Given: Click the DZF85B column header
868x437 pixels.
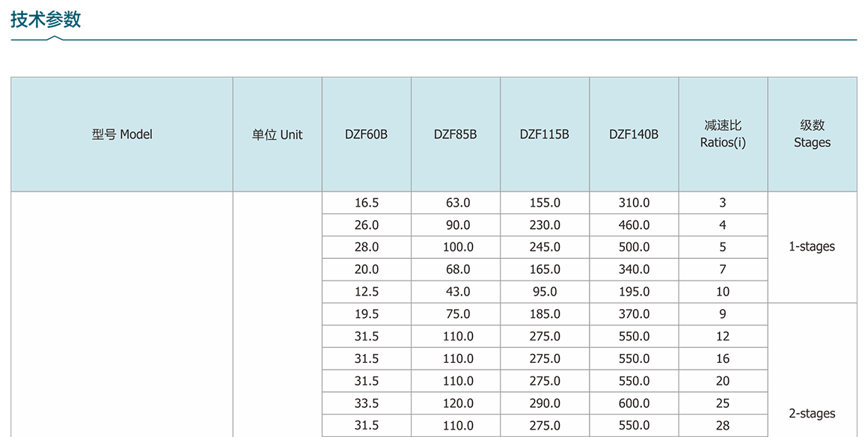Looking at the screenshot, I should point(455,135).
